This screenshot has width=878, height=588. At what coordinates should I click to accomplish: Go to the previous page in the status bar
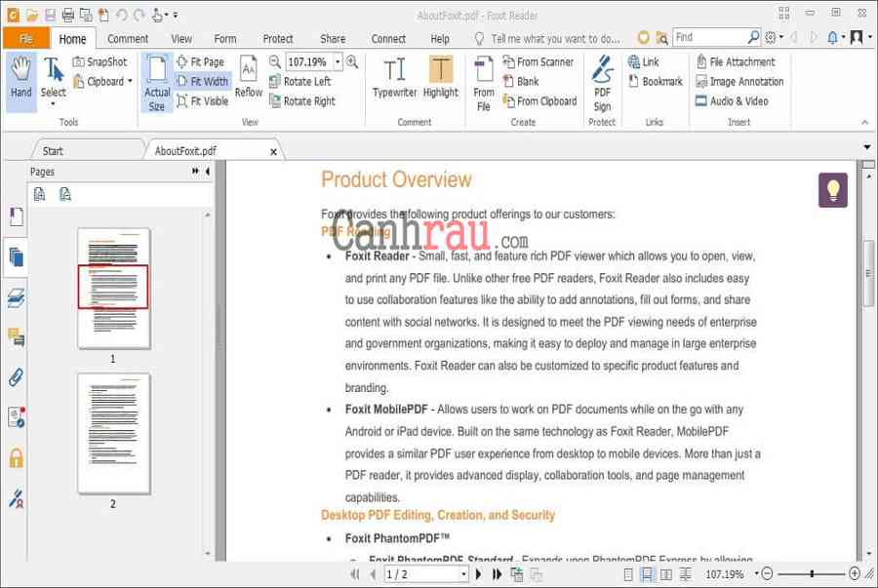pos(373,574)
